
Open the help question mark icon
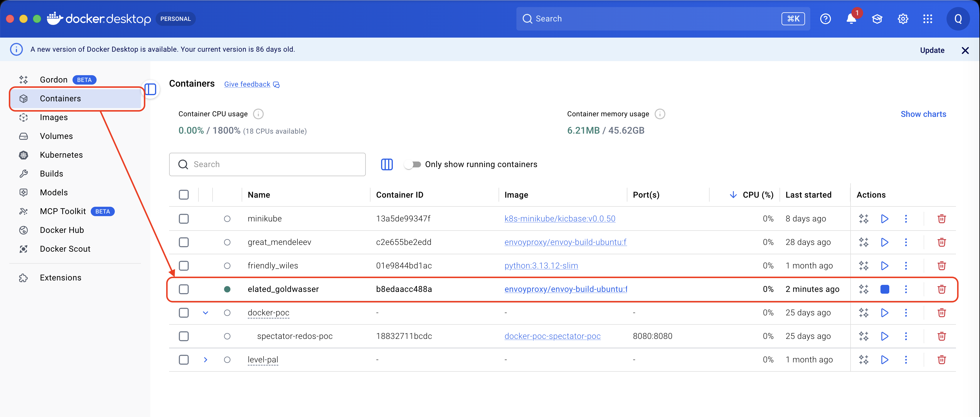[x=825, y=19]
